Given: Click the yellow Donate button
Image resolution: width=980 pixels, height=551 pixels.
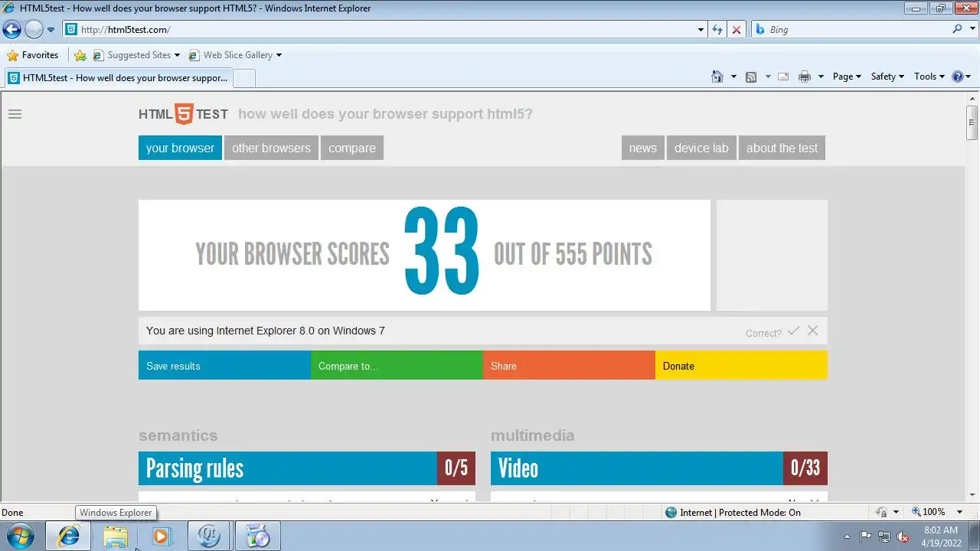Looking at the screenshot, I should coord(741,366).
